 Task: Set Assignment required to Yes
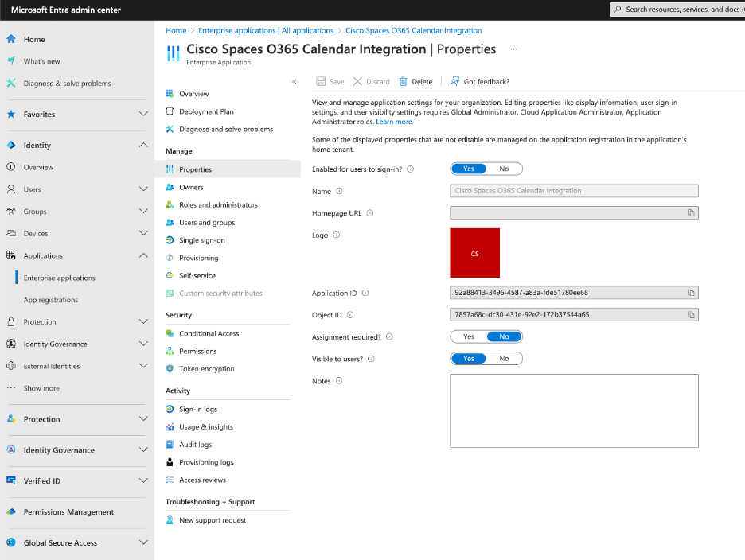(x=469, y=336)
